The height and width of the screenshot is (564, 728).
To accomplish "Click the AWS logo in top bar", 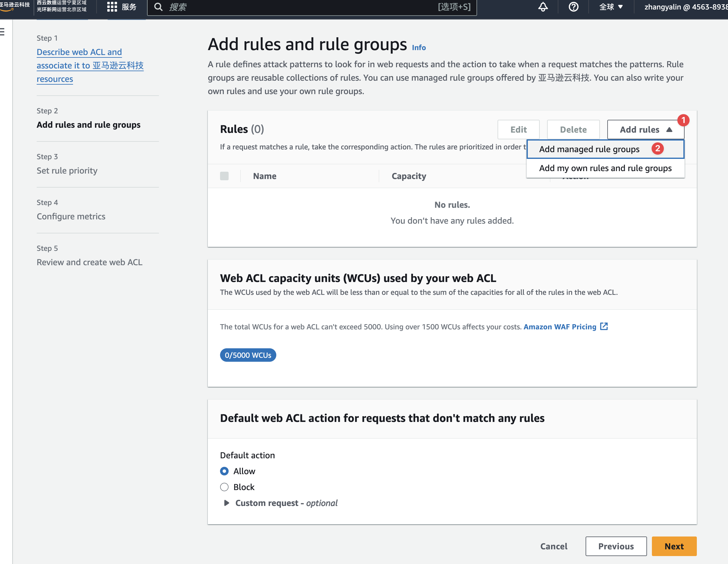I will (x=14, y=6).
